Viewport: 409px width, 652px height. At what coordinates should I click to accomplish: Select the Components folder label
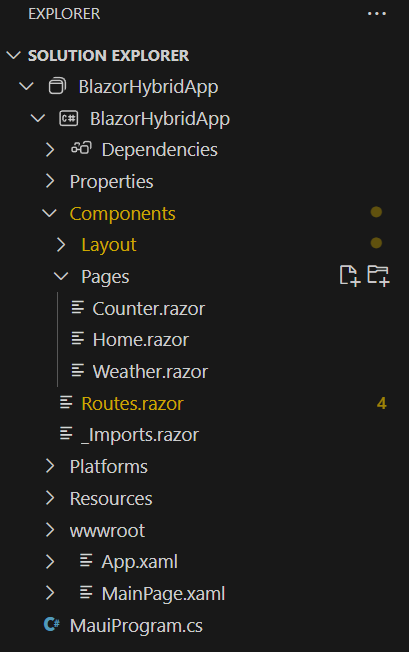122,214
